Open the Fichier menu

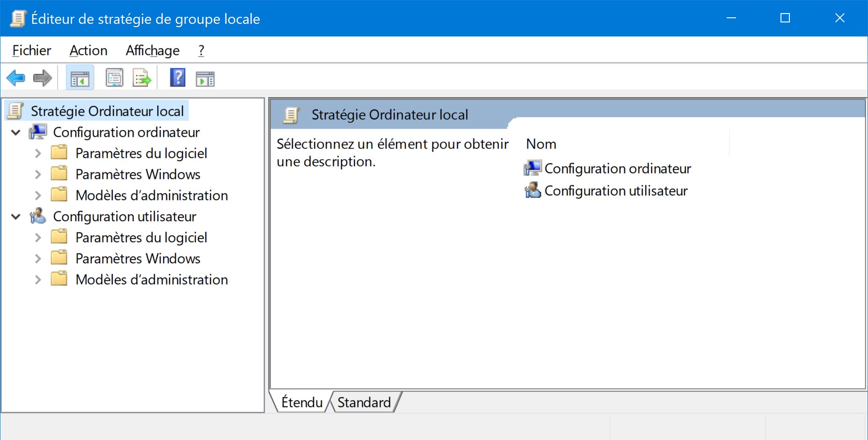pyautogui.click(x=32, y=50)
